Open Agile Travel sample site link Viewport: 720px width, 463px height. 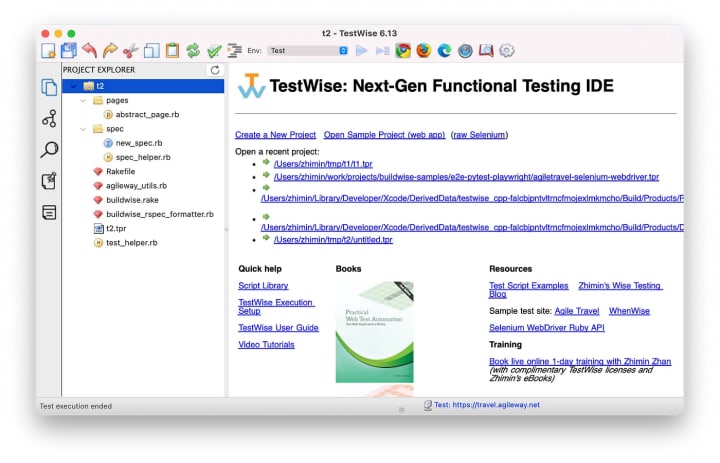tap(577, 311)
